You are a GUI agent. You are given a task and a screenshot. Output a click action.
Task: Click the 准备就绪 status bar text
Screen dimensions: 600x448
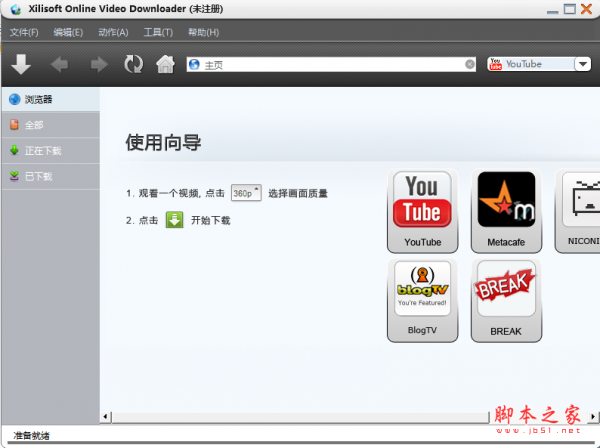[31, 435]
